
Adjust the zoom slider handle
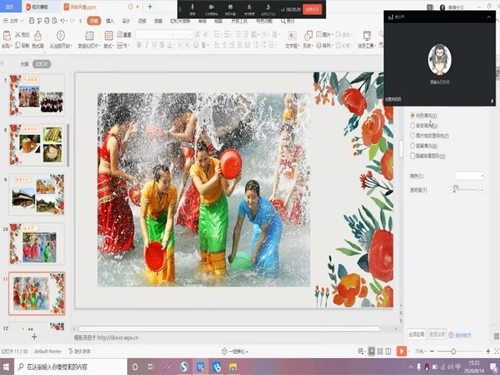453,351
